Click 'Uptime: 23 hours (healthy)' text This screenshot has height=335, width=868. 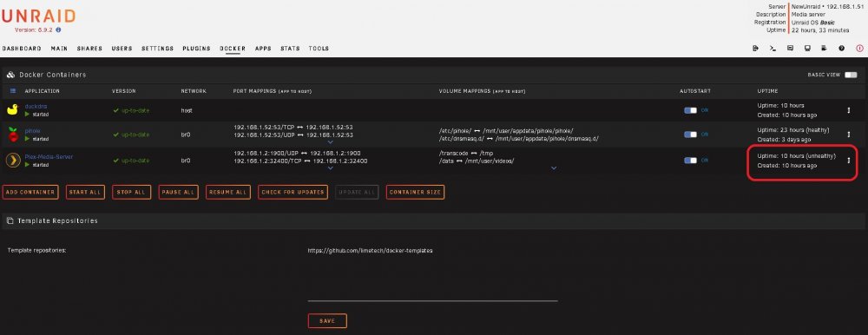tap(793, 129)
